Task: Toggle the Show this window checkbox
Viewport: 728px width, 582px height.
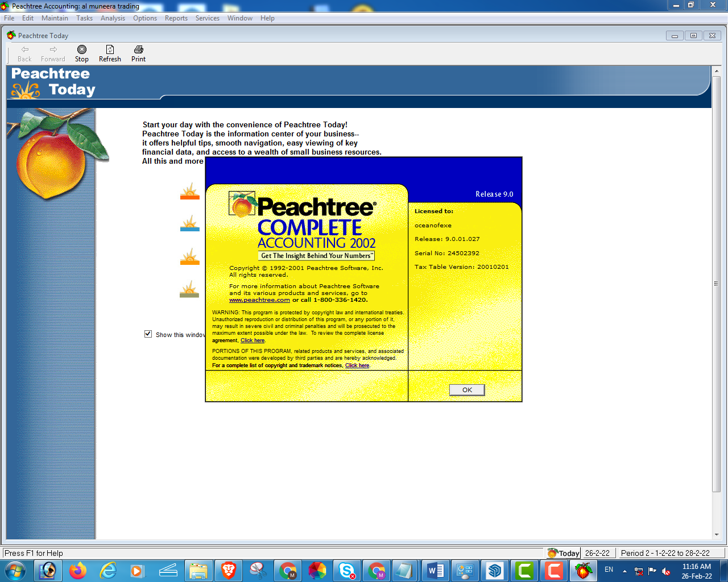Action: (x=148, y=334)
